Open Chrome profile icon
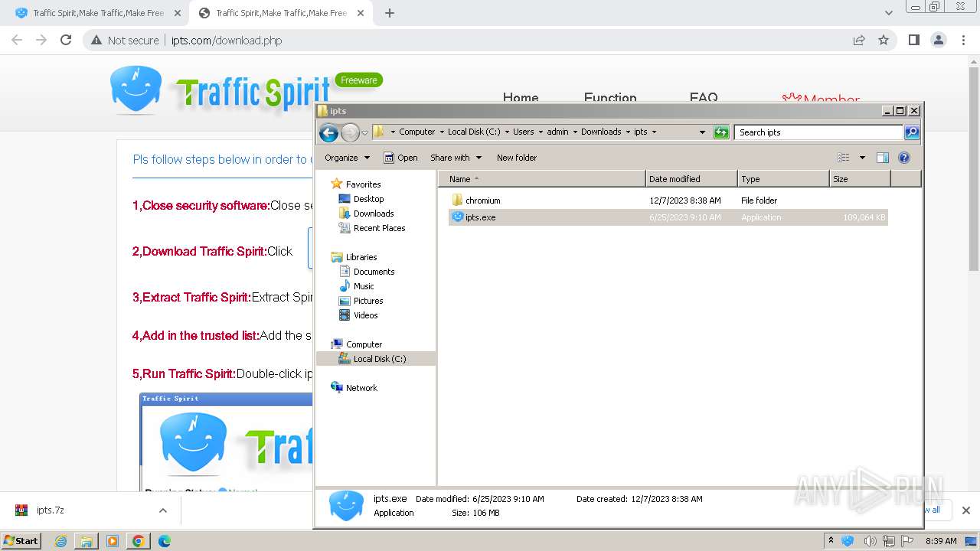This screenshot has width=980, height=551. pos(938,40)
